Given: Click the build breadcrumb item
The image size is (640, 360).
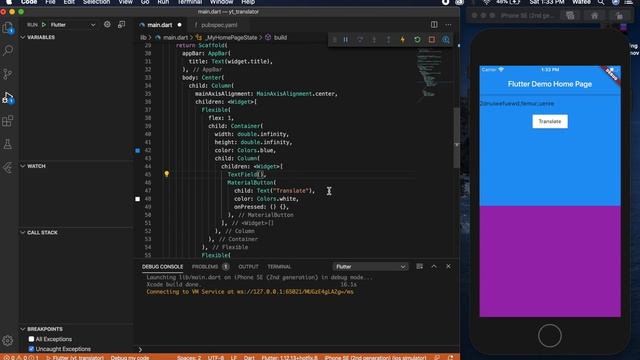Looking at the screenshot, I should click(x=280, y=37).
